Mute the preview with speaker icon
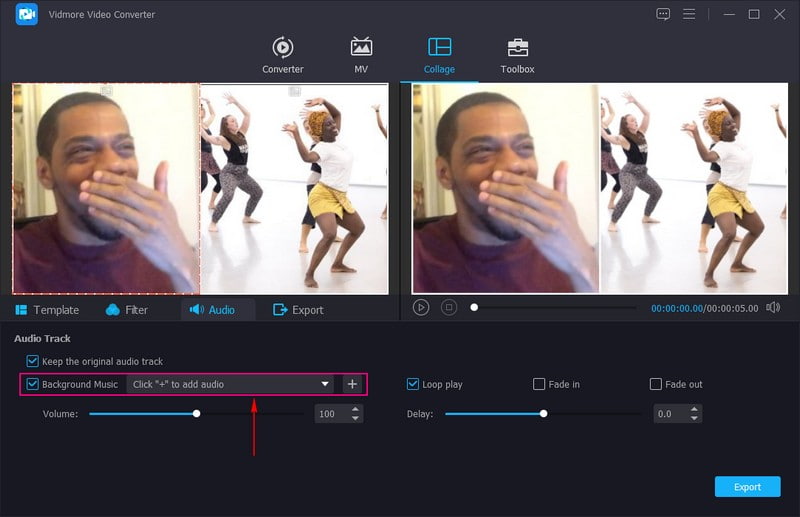The height and width of the screenshot is (517, 800). tap(772, 308)
